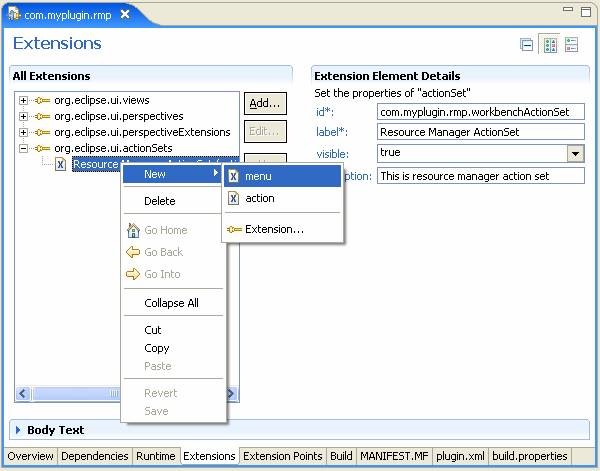
Task: Open the MANIFEST.MF tab
Action: 394,456
